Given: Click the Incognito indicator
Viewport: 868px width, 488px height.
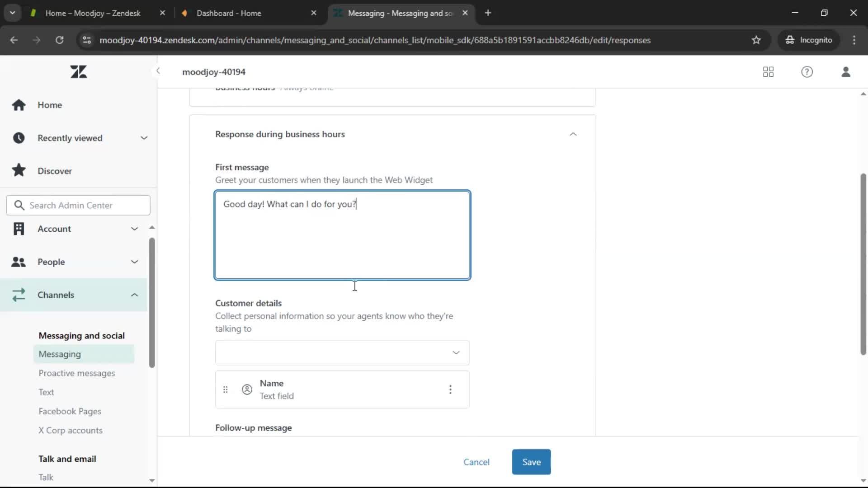Looking at the screenshot, I should point(809,40).
